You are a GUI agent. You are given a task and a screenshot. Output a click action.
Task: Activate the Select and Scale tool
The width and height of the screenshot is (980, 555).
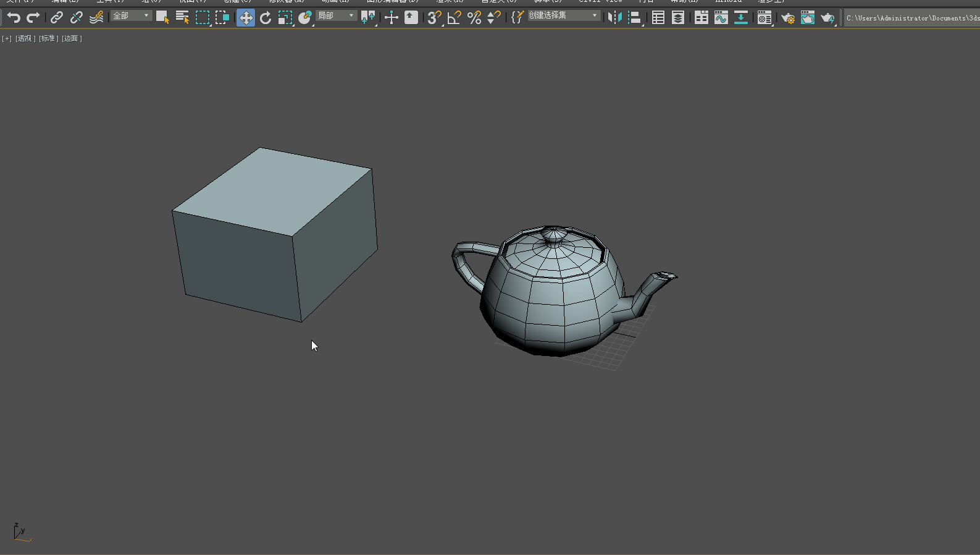285,18
